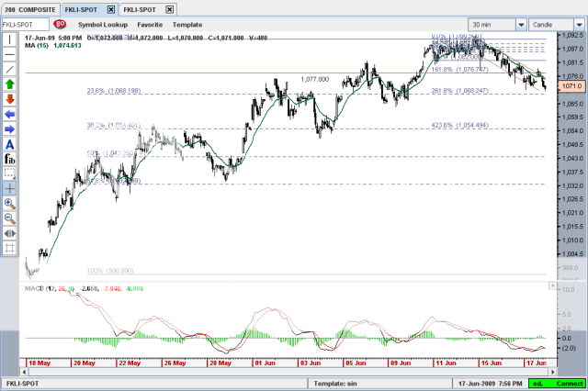Screen dimensions: 588x391
Task: Toggle the crosshair cursor tool
Action: coord(9,188)
